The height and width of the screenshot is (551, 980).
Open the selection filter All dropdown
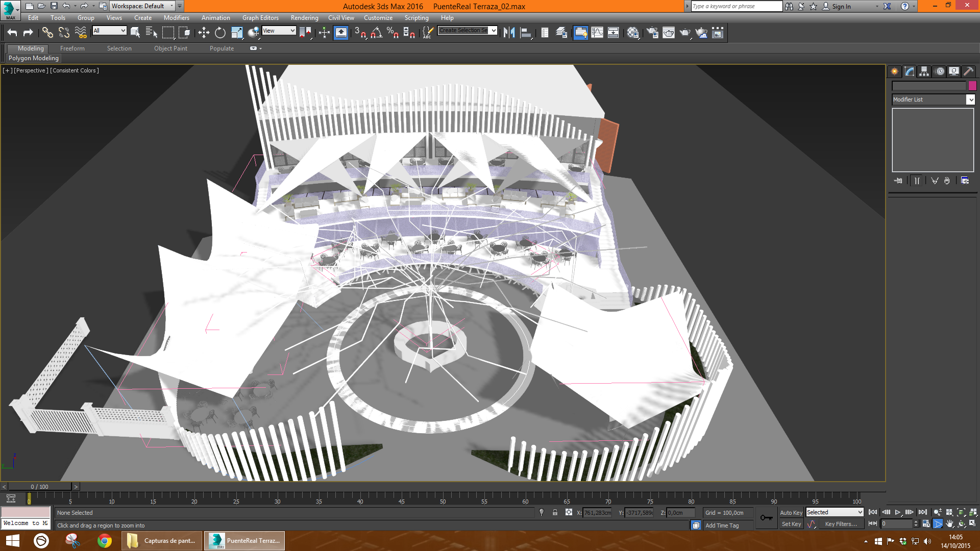[109, 31]
